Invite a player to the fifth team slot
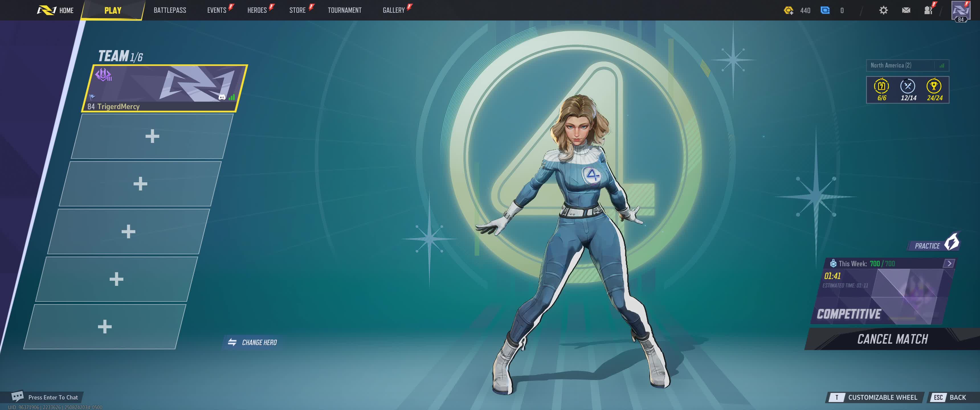This screenshot has width=980, height=410. (117, 279)
